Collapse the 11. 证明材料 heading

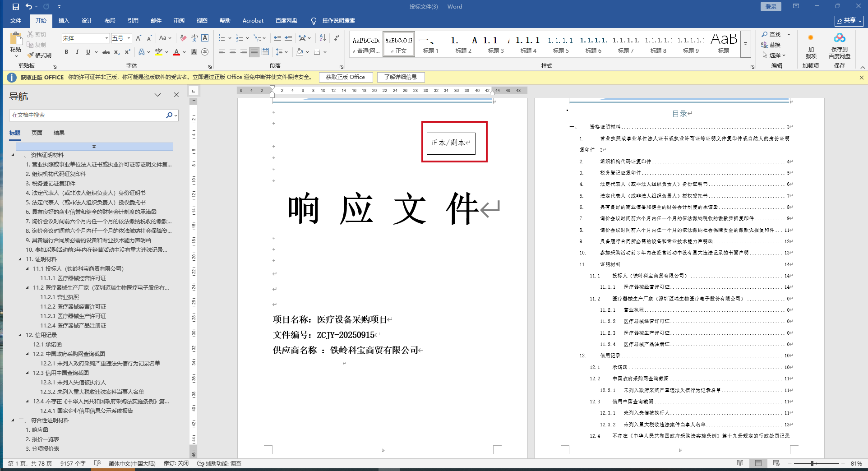[x=20, y=259]
